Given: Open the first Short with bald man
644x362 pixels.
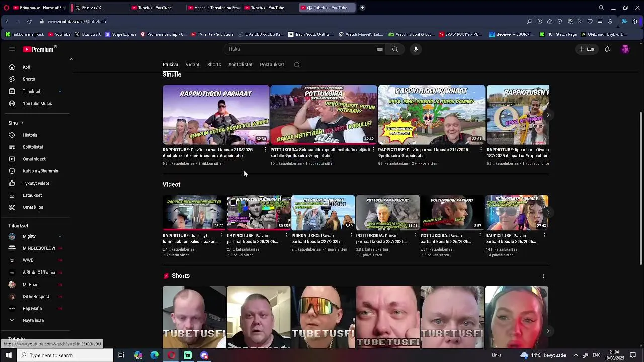Looking at the screenshot, I should point(194,317).
